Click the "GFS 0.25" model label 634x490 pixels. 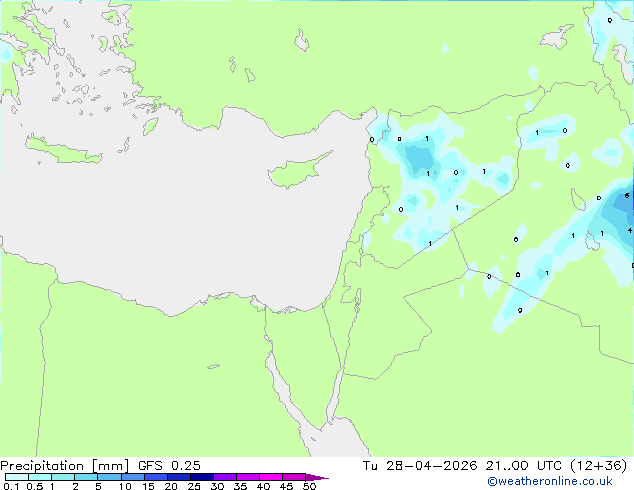169,466
